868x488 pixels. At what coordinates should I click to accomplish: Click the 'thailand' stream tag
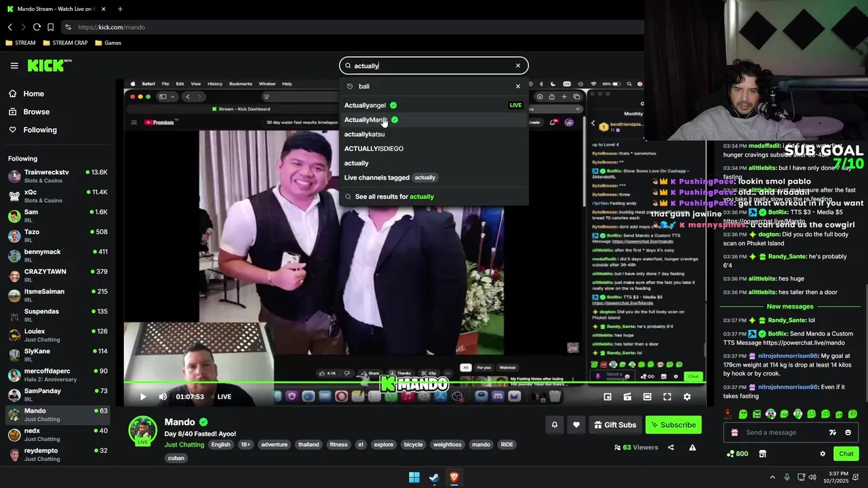(309, 445)
